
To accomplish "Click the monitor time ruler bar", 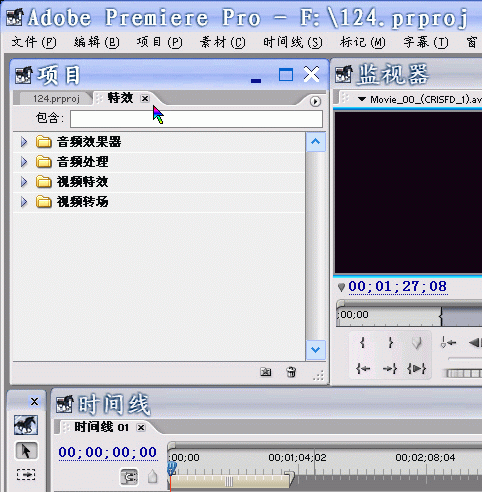I will point(409,317).
